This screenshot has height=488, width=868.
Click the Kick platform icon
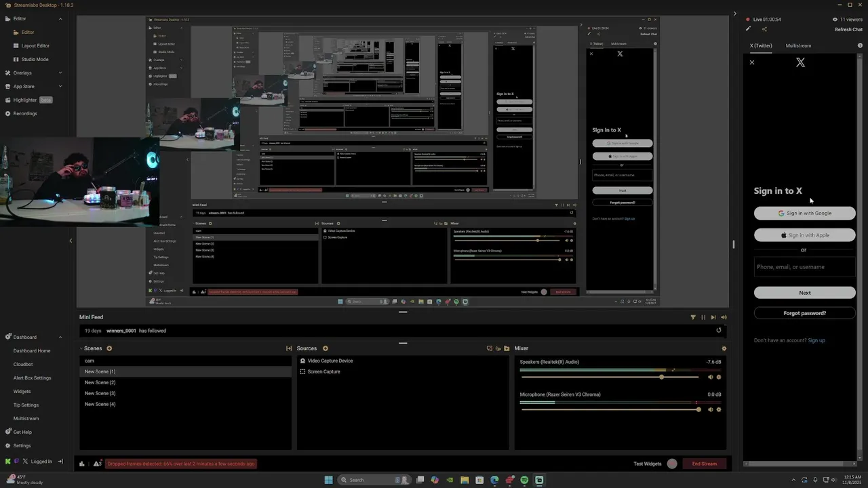8,462
